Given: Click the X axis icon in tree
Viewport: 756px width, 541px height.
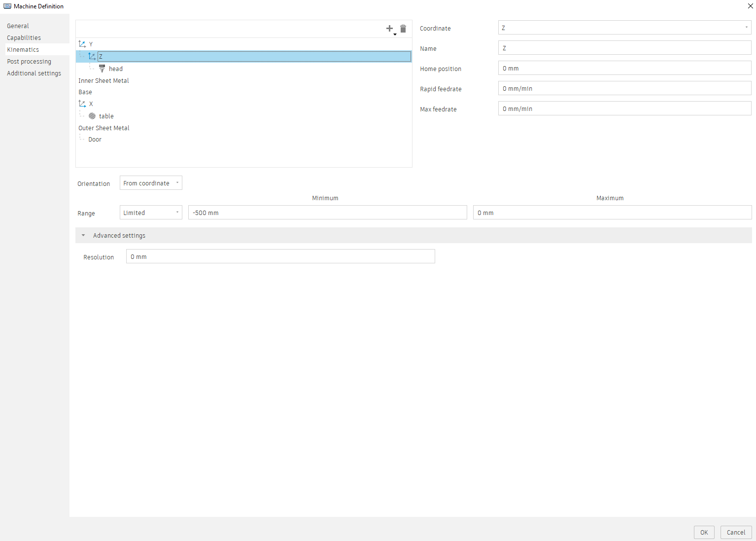Looking at the screenshot, I should tap(82, 104).
